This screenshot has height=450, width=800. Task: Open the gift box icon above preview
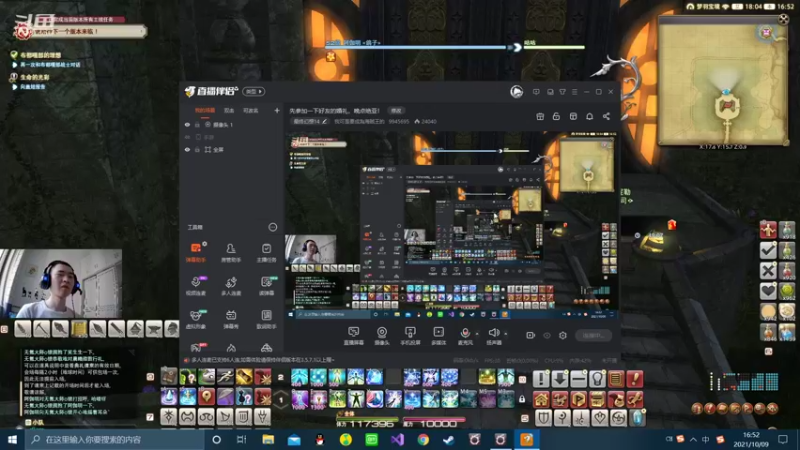[540, 116]
